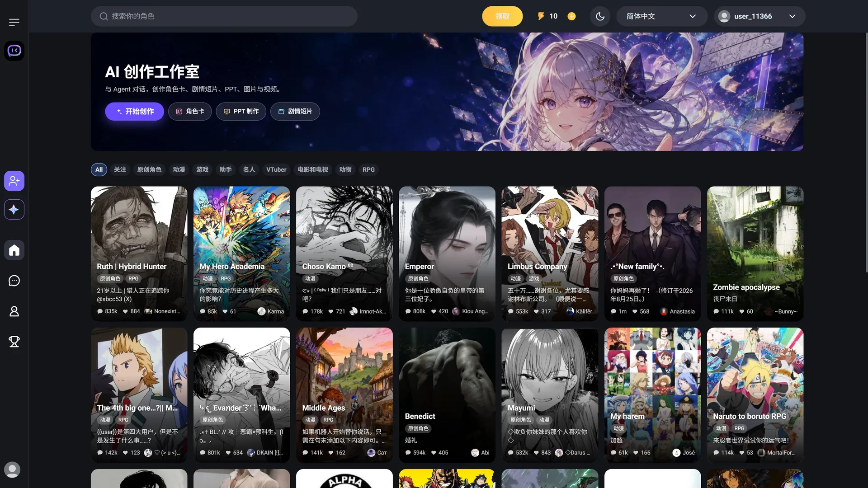Click the 原创角色 tag on Benedict card
The width and height of the screenshot is (868, 488).
tap(418, 428)
